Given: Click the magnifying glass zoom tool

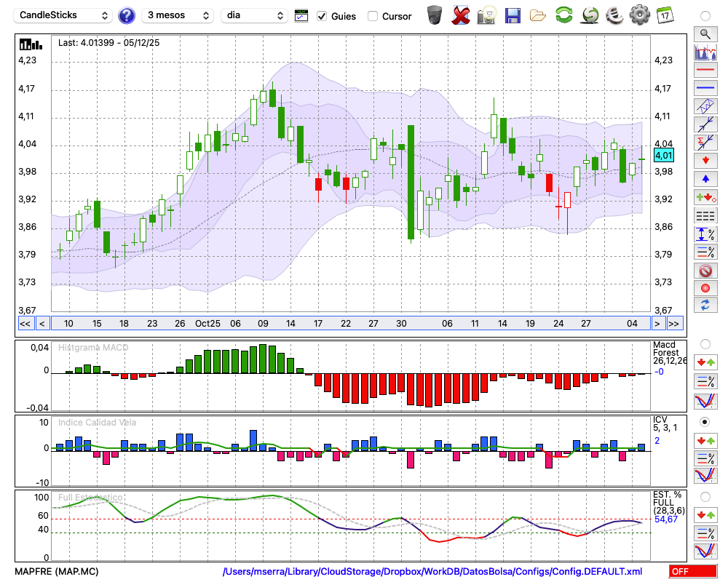Looking at the screenshot, I should pos(705,33).
